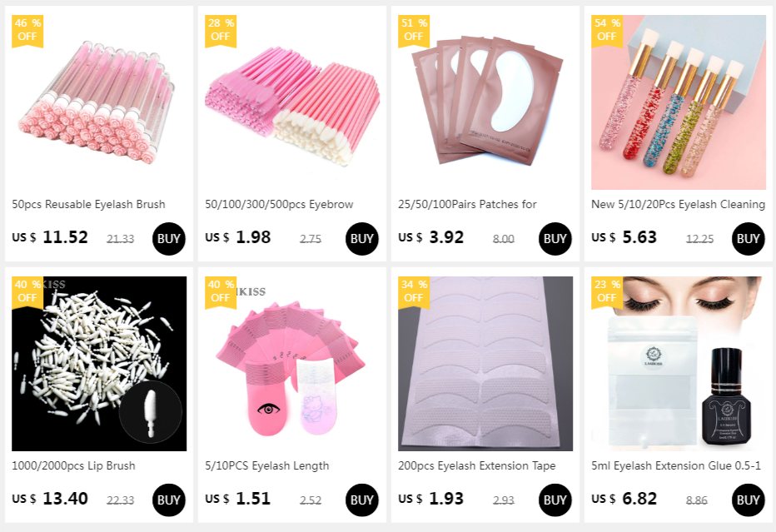Click BUY for the 50/100/300/500pcs Eyebrow item
Screen dimensions: 776x532
pyautogui.click(x=361, y=239)
